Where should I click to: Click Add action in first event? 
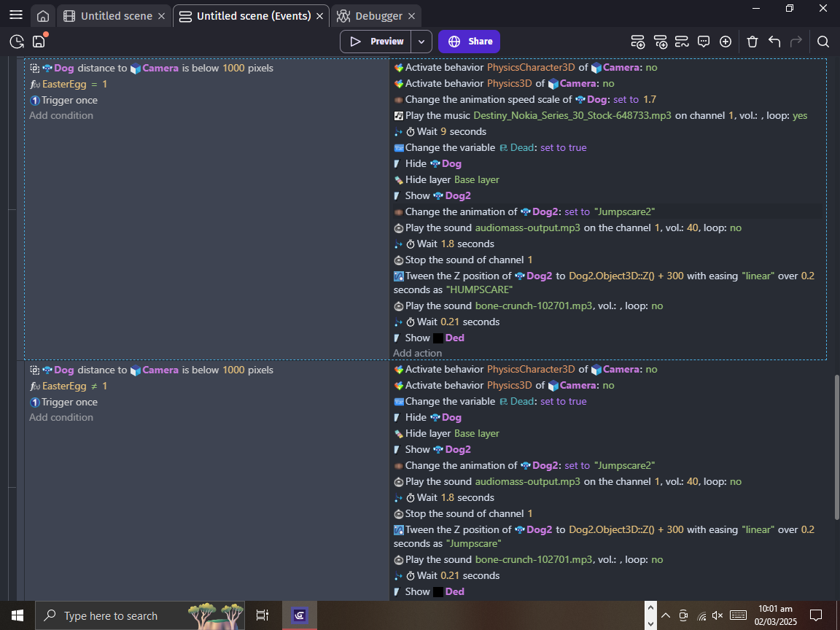(417, 353)
